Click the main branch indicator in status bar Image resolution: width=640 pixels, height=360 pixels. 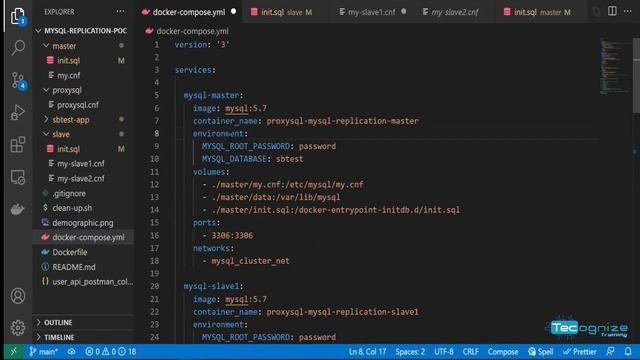[43, 351]
